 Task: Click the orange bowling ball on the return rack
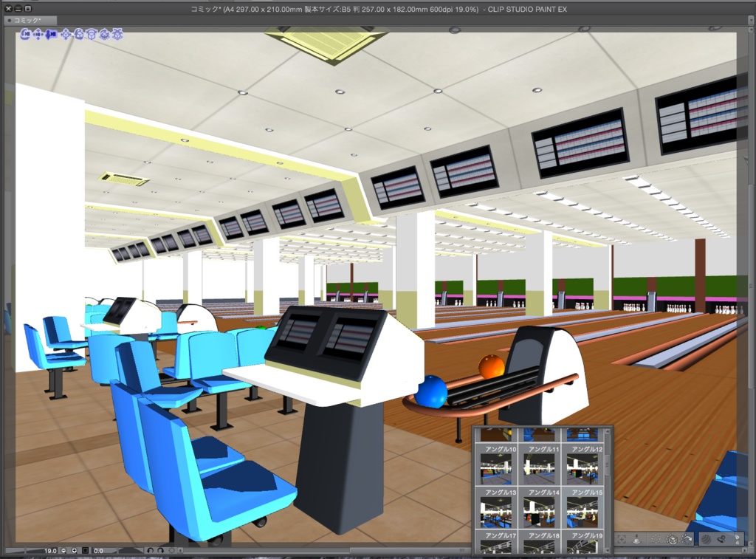click(491, 366)
